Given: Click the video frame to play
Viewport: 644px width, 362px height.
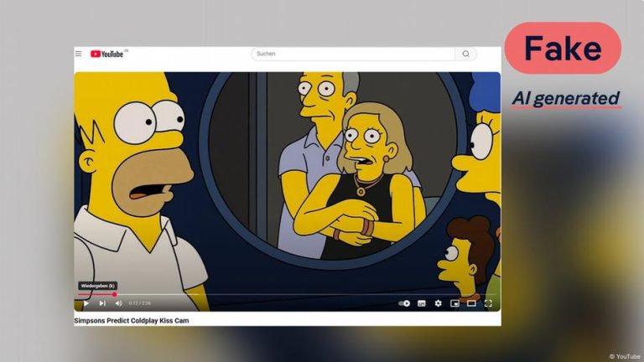Looking at the screenshot, I should [287, 184].
